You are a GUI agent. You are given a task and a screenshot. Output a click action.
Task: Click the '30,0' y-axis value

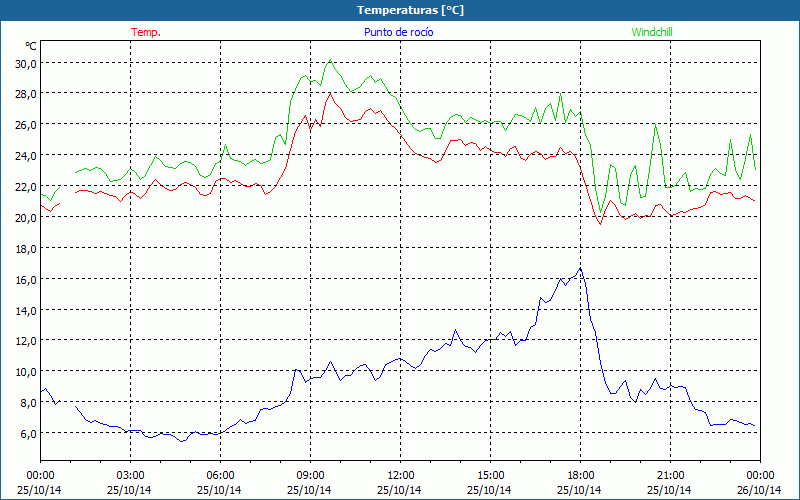[x=26, y=64]
